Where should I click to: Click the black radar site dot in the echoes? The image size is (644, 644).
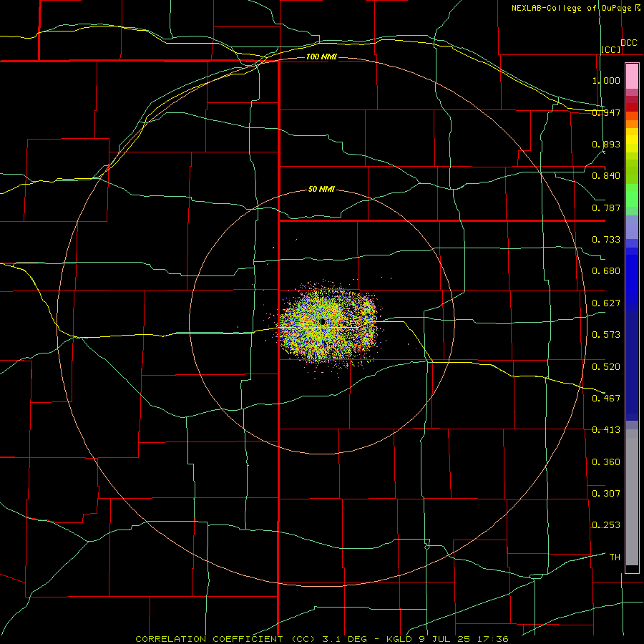pos(323,321)
